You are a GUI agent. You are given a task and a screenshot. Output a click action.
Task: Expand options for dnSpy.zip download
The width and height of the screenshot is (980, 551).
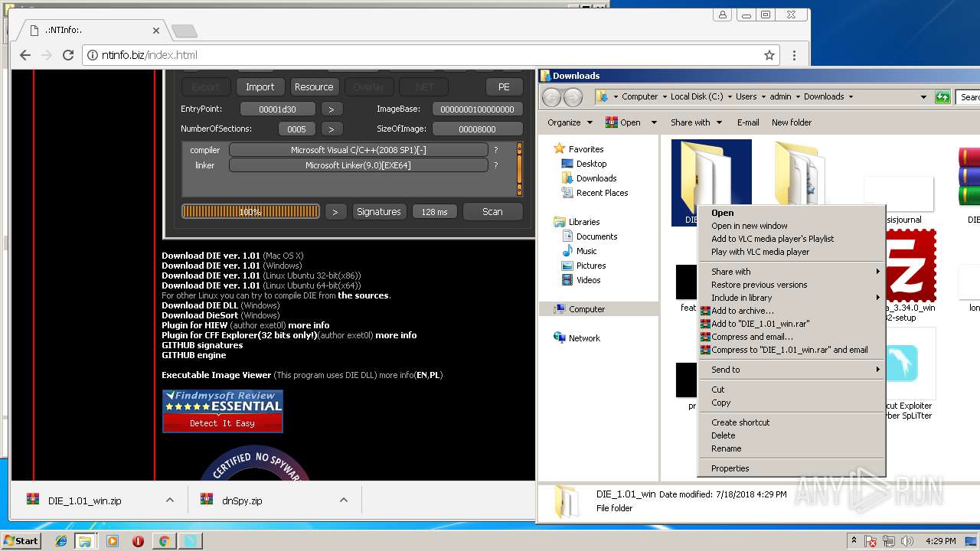(344, 500)
